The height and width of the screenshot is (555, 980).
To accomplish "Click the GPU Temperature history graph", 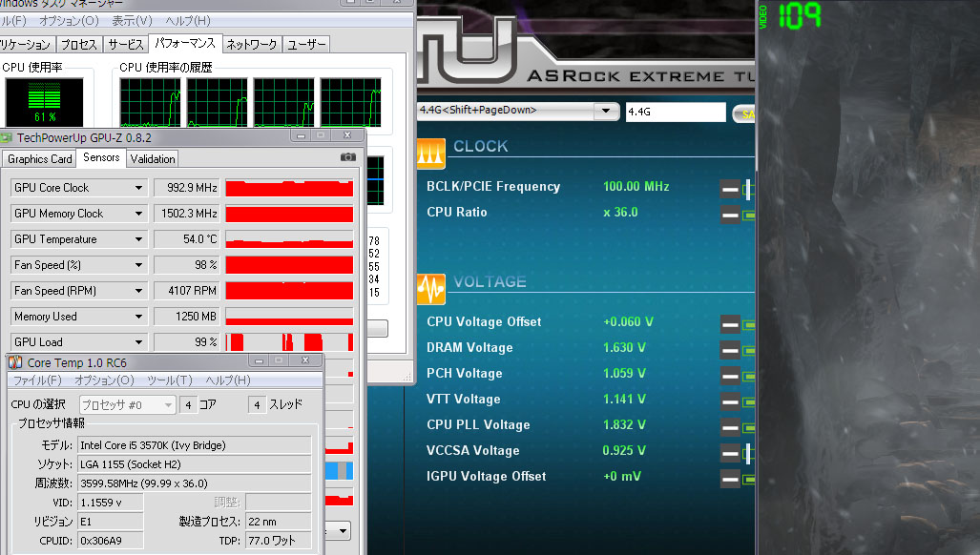I will click(289, 239).
